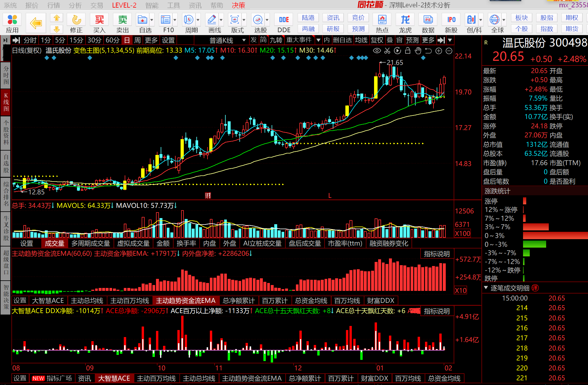Toggle the eye visibility icon on chart
This screenshot has width=588, height=385.
pyautogui.click(x=377, y=51)
